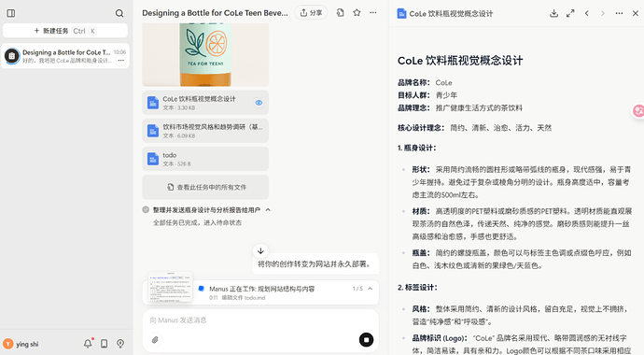Open the files icon beside share

340,13
